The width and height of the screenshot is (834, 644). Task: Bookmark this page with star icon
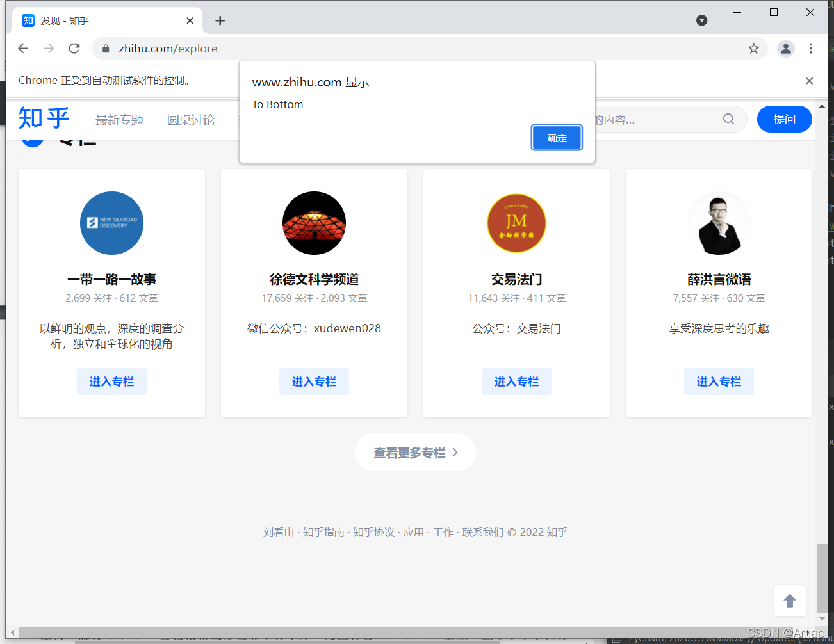click(x=753, y=49)
